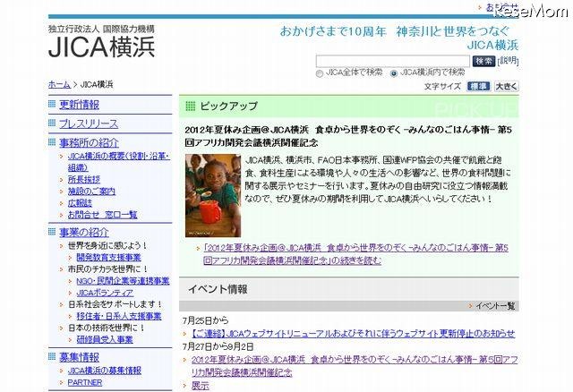Open JICA横浜の概要 link
Image resolution: width=573 pixels, height=392 pixels.
pyautogui.click(x=119, y=162)
